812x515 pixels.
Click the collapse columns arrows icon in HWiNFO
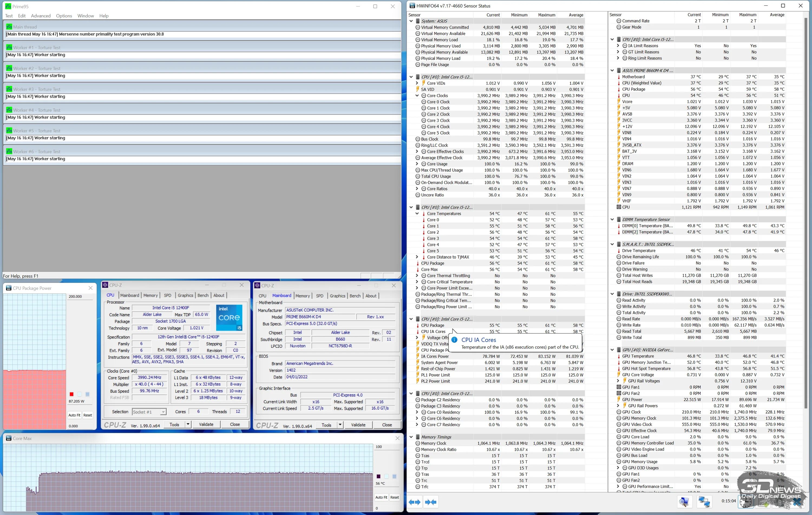[431, 502]
